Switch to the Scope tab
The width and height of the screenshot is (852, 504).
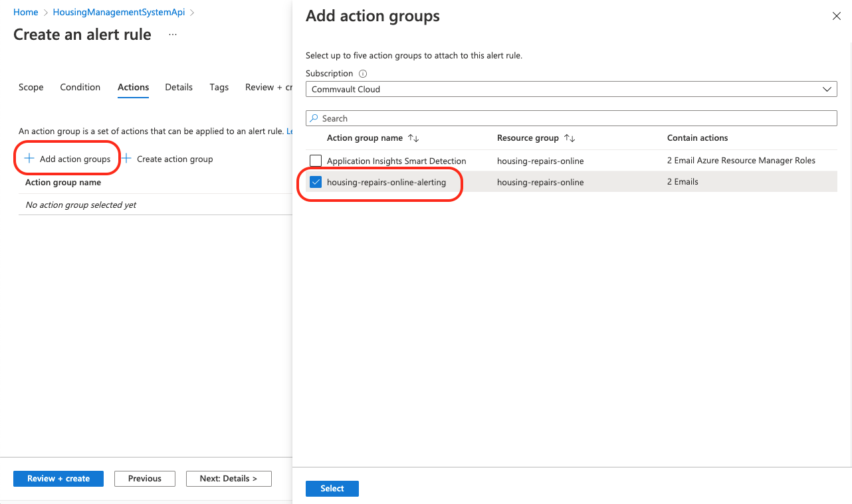[x=31, y=87]
